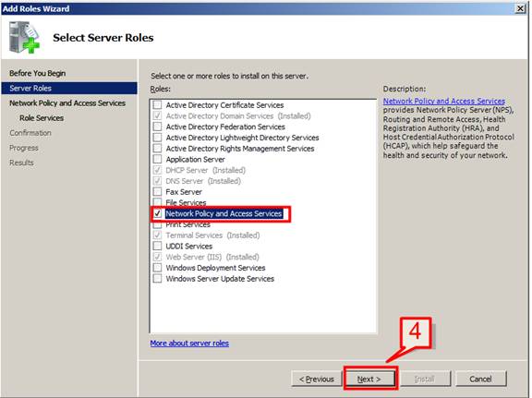Toggle the UDDI Services checkbox

[x=157, y=246]
